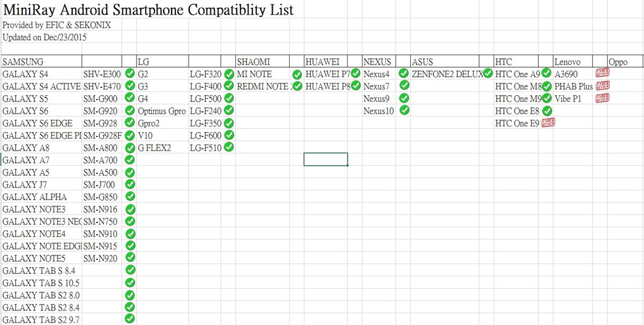Select the Optimus Gpro cell
Image resolution: width=644 pixels, height=325 pixels.
162,111
